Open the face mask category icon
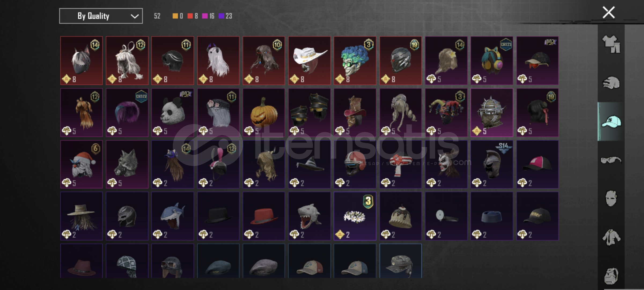The image size is (644, 290). tap(611, 198)
